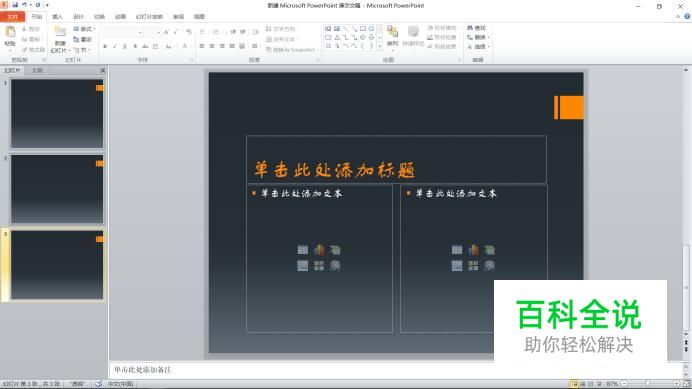Viewport: 692px width, 389px height.
Task: Insert chart icon in right content placeholder
Action: (x=473, y=250)
